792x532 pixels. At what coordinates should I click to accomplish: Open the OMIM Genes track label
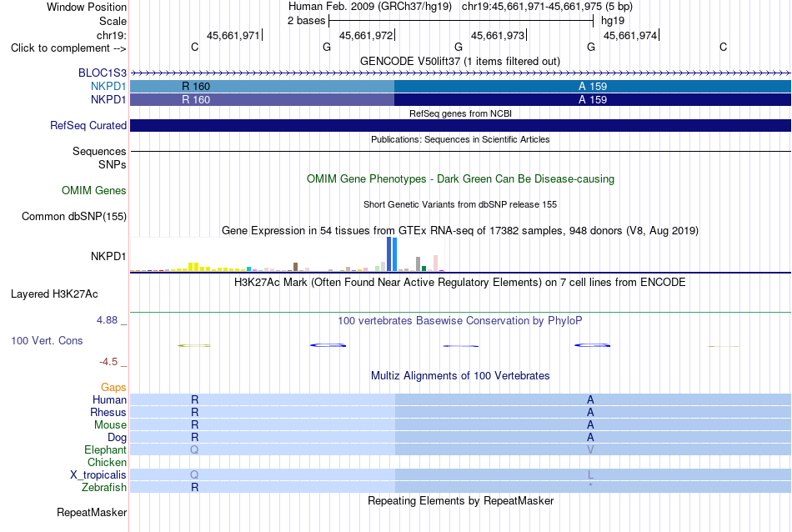(x=94, y=190)
